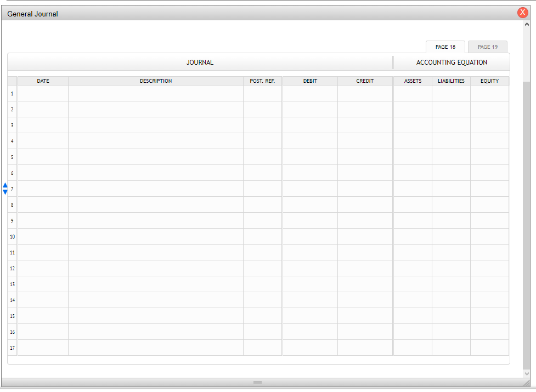This screenshot has height=392, width=536.
Task: Click the Debit cell in row 12
Action: (x=310, y=269)
